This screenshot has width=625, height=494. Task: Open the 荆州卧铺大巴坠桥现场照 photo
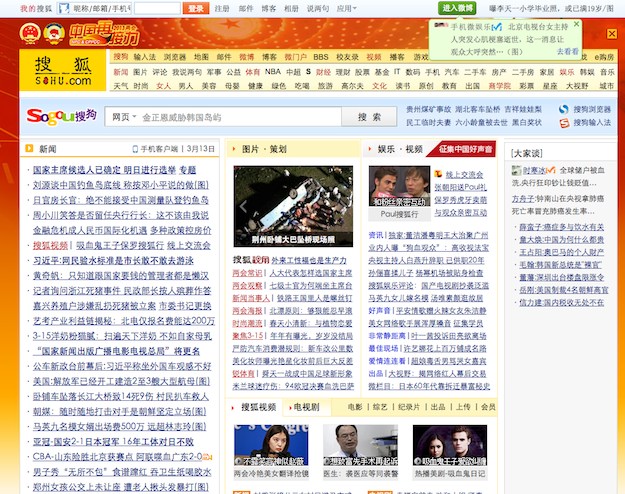(x=293, y=206)
